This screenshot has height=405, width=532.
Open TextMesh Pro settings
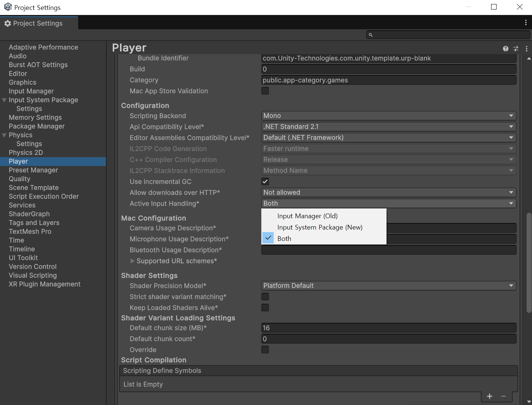tap(30, 231)
